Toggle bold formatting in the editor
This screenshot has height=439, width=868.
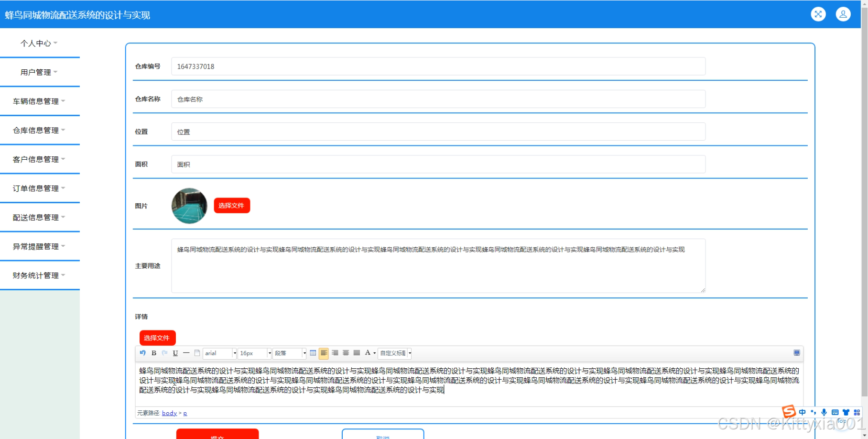click(x=154, y=353)
